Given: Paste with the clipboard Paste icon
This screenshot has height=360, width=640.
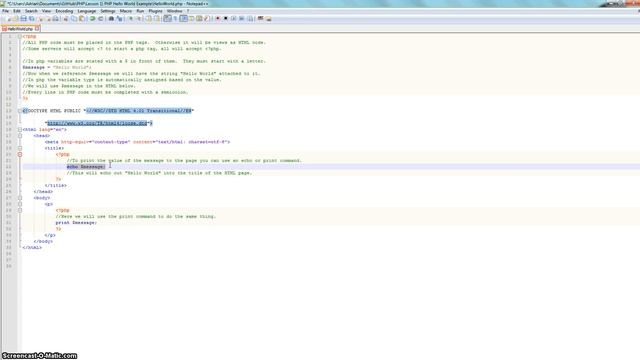Looking at the screenshot, I should [x=82, y=19].
